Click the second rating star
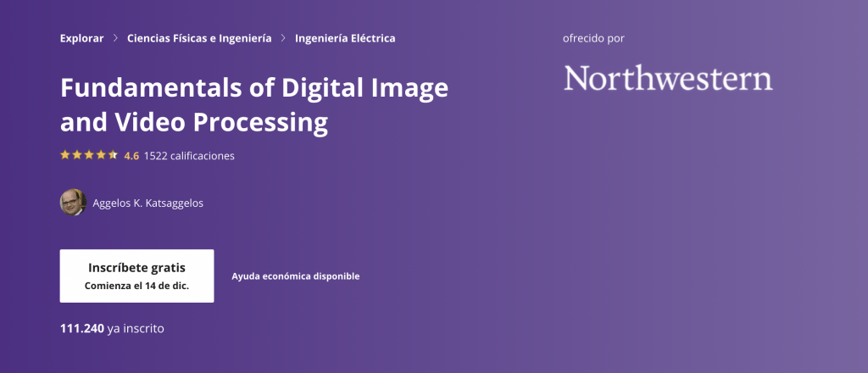Viewport: 868px width, 373px height. pos(76,155)
